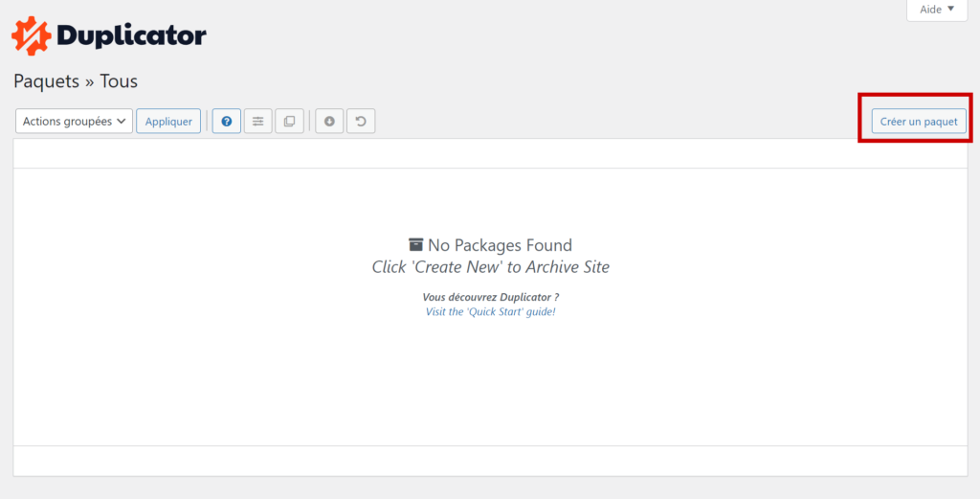This screenshot has width=980, height=499.
Task: Click the Créer un paquet button
Action: click(x=919, y=122)
